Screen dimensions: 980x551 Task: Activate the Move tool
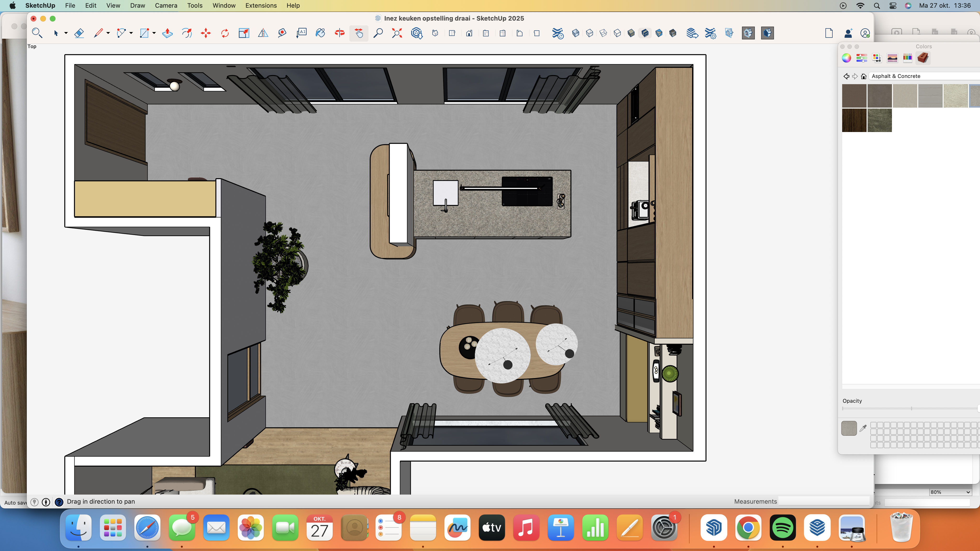tap(206, 33)
